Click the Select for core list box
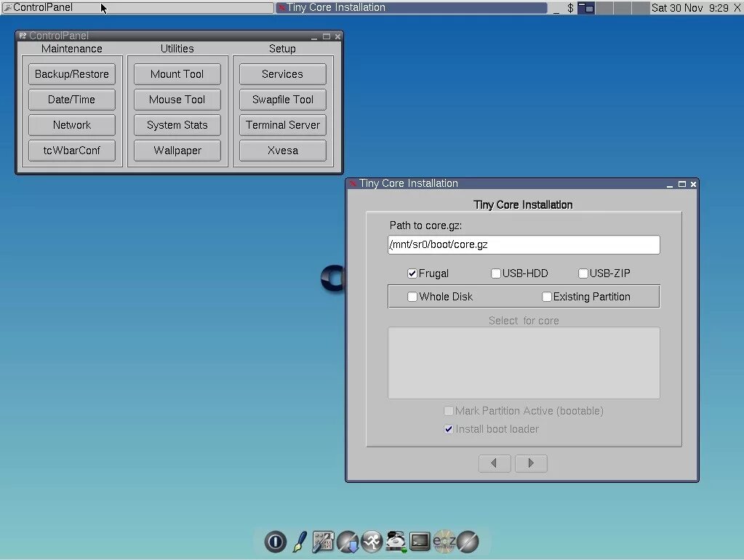Image resolution: width=744 pixels, height=560 pixels. coord(524,363)
